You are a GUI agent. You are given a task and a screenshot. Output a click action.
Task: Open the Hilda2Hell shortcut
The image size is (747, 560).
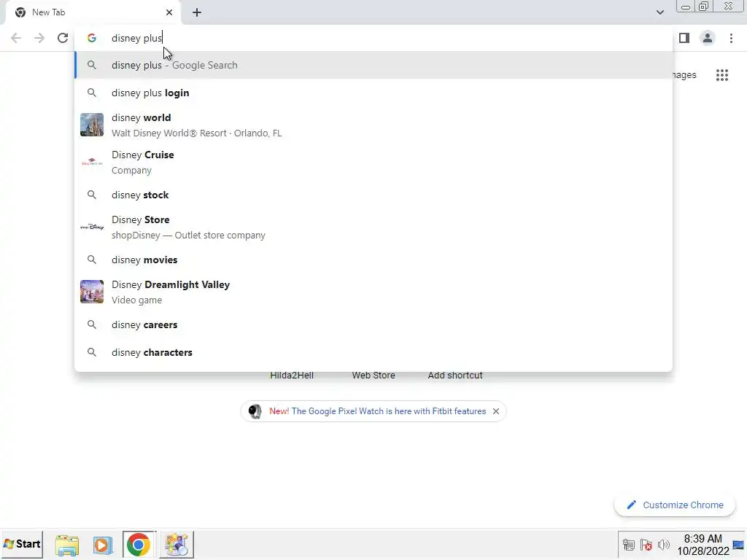pos(292,376)
